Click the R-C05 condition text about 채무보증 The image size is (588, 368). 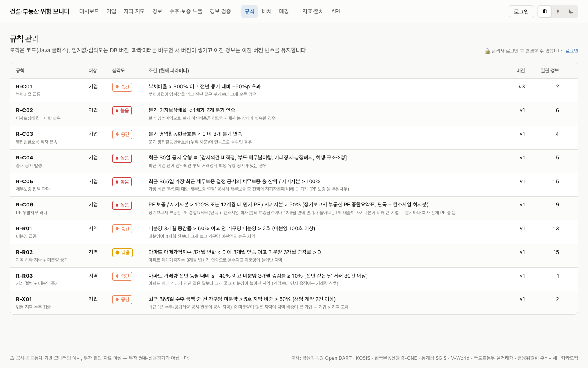click(234, 182)
